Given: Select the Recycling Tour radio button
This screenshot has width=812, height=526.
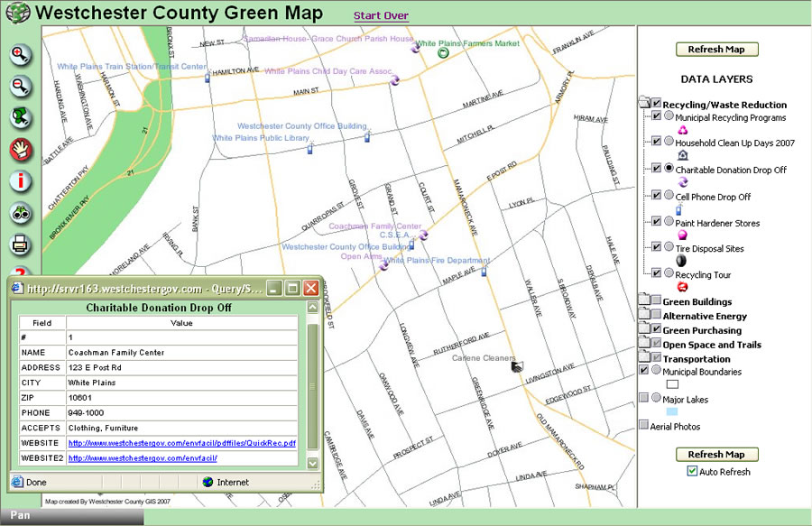Looking at the screenshot, I should point(669,272).
